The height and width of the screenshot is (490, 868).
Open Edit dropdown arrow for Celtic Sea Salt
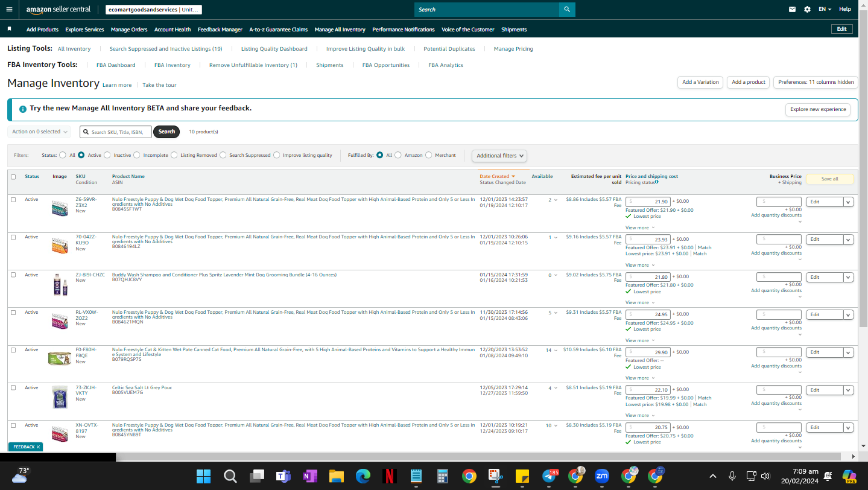pos(849,390)
